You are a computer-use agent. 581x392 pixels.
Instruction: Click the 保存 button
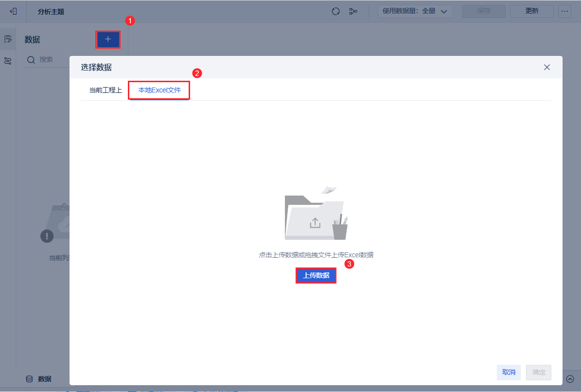pos(484,11)
